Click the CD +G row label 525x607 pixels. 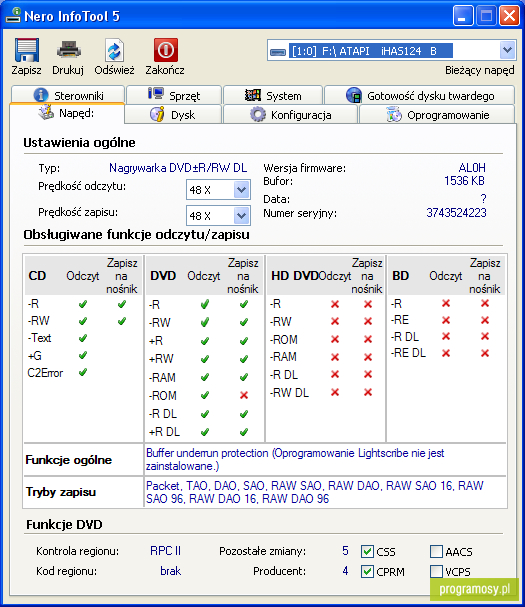[34, 355]
